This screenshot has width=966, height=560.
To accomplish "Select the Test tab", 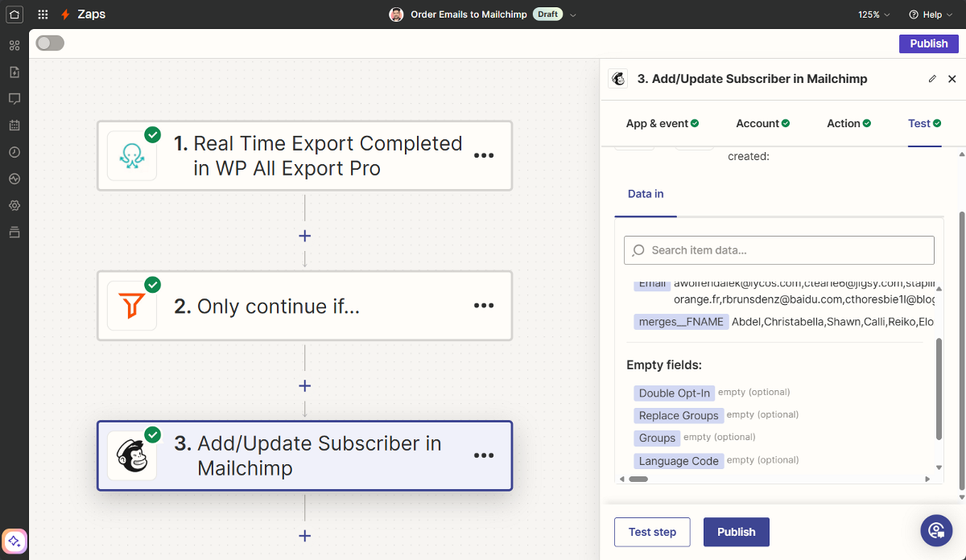I will (x=925, y=123).
